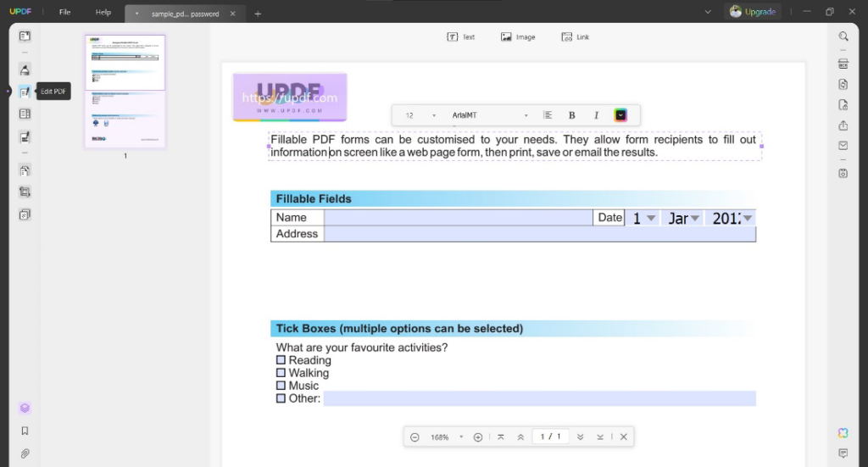Select the Comment highlighter tool icon

(x=25, y=69)
